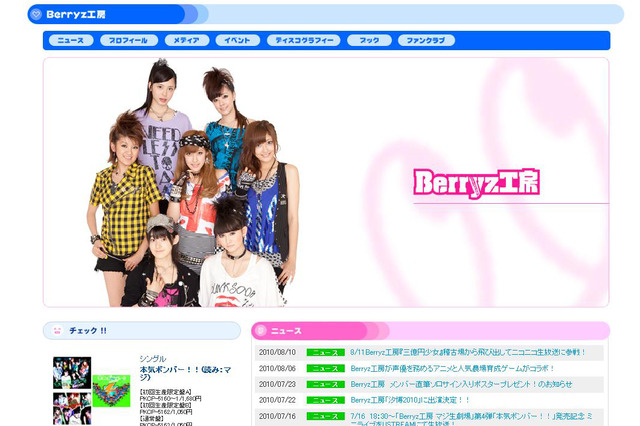
Task: Open the ディスコグラフィー navigation tab
Action: point(304,40)
